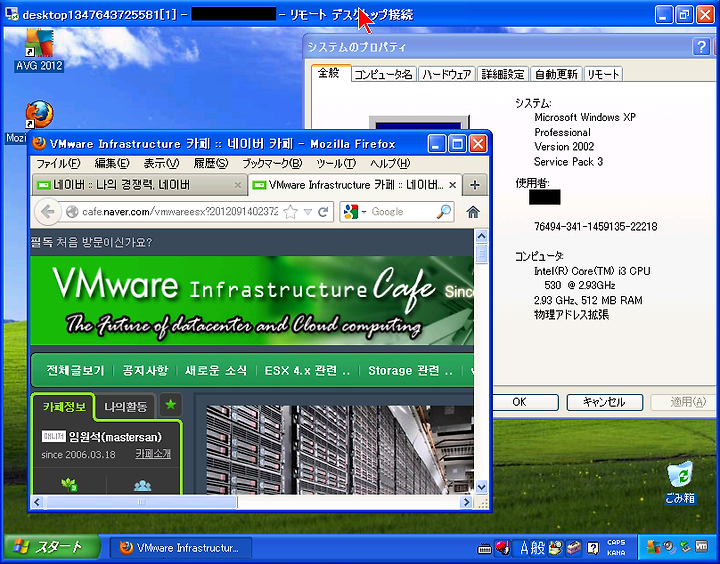Click the green plant cafe grade icon
The image size is (720, 564).
click(x=69, y=485)
